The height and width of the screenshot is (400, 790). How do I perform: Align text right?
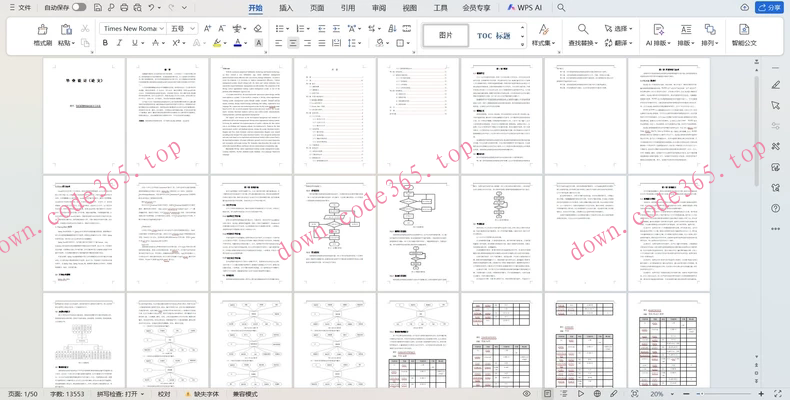307,43
